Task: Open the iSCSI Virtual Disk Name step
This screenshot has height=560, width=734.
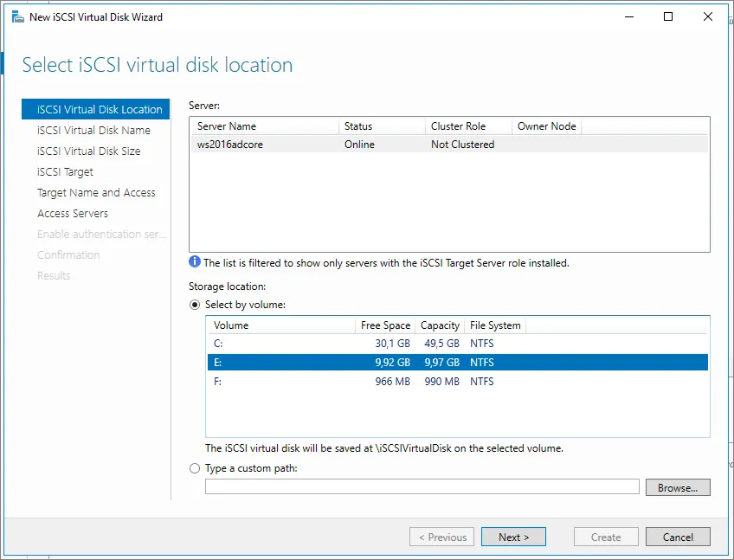Action: pos(93,131)
